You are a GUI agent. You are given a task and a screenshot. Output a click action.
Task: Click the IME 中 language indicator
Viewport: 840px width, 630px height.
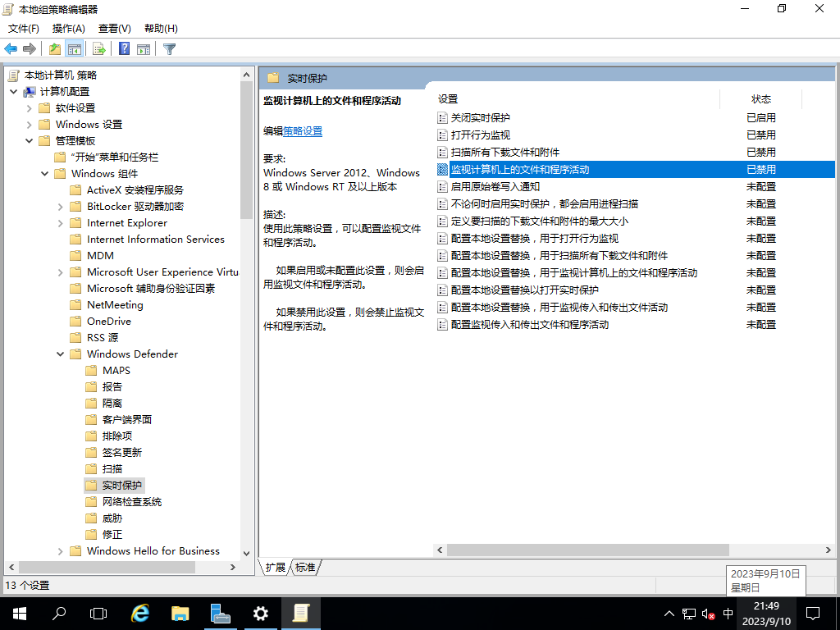point(728,614)
